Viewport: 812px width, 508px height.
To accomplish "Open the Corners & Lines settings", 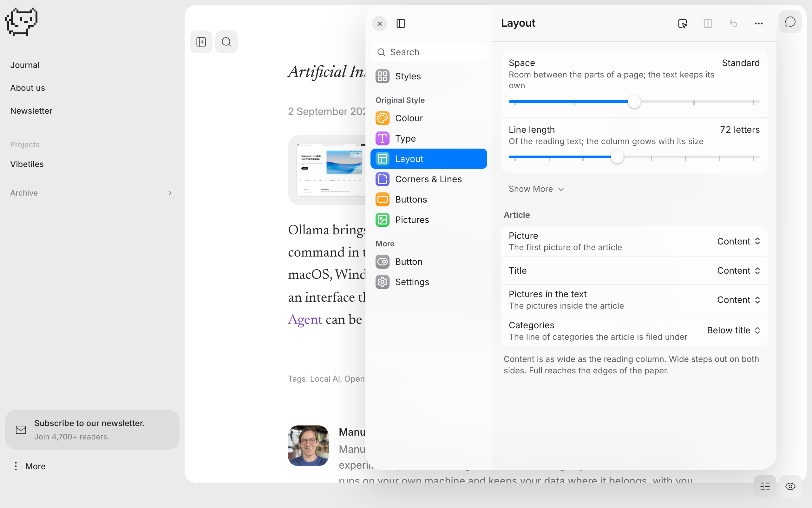I will pyautogui.click(x=429, y=179).
